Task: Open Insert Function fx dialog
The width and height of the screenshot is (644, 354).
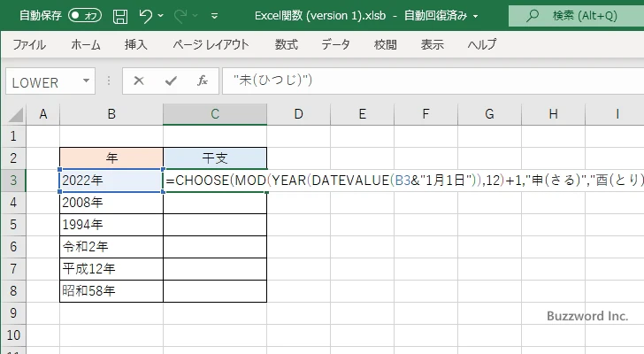Action: click(x=202, y=81)
